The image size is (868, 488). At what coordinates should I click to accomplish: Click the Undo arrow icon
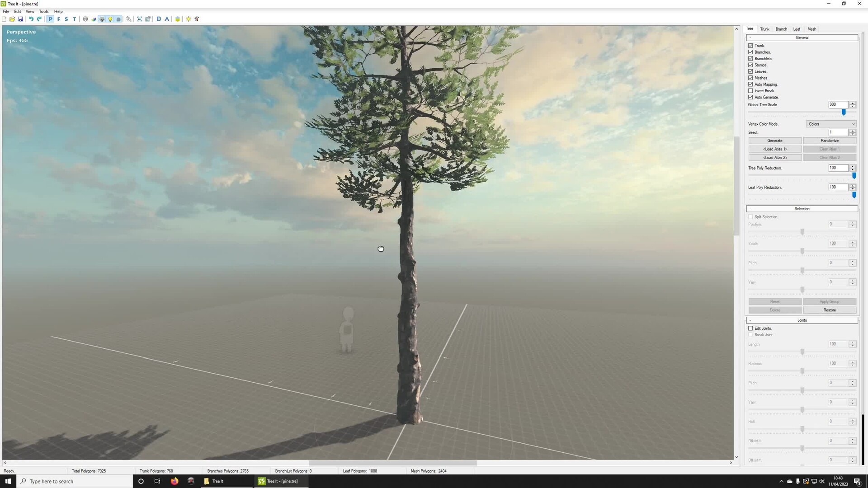click(31, 19)
